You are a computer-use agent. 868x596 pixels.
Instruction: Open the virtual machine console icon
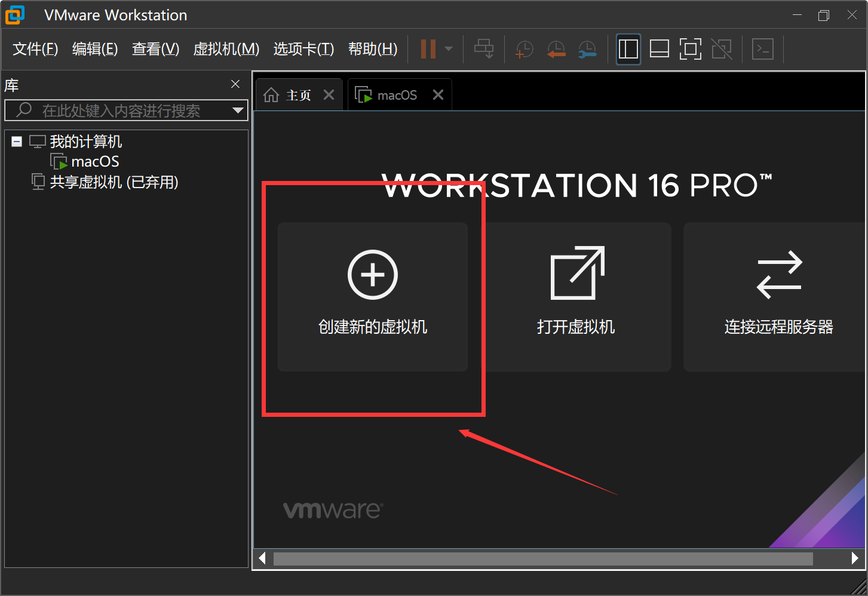(x=763, y=48)
